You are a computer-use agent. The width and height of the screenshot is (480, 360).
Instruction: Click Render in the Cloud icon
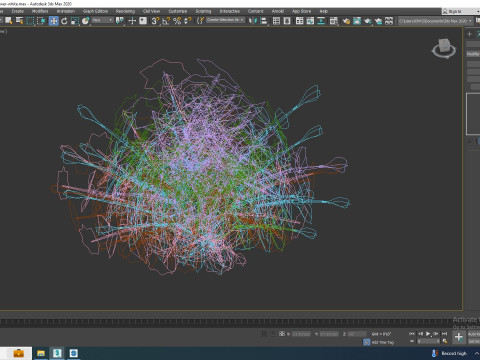(378, 21)
